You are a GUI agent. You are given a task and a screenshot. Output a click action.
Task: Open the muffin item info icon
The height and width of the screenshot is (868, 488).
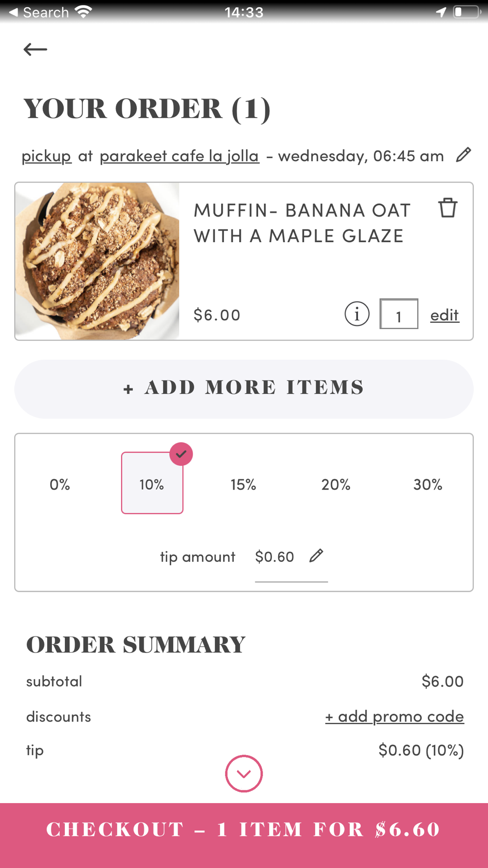coord(357,314)
